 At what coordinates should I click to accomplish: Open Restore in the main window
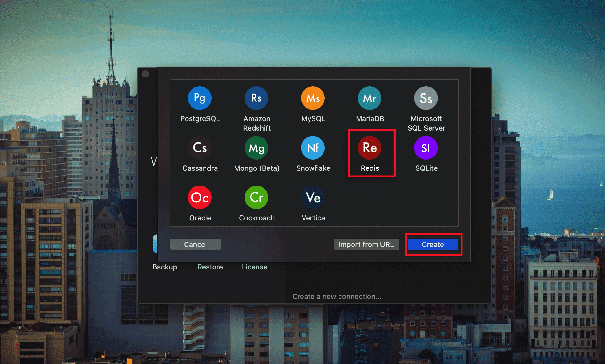[x=210, y=267]
